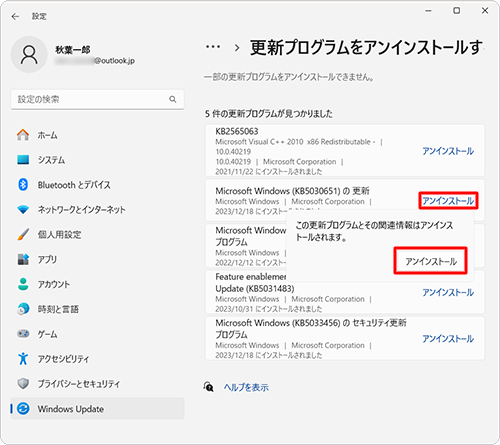Expand the breadcrumb ellipsis menu
This screenshot has width=500, height=445.
tap(213, 47)
